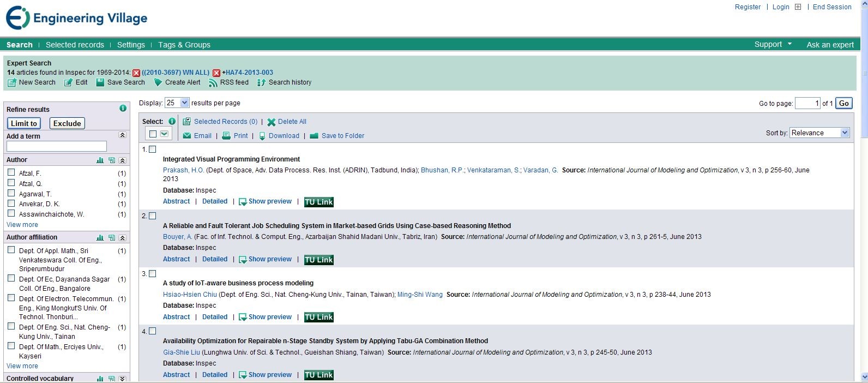Screen dimensions: 868x383
Task: Click the Save Search disk icon
Action: pos(100,82)
